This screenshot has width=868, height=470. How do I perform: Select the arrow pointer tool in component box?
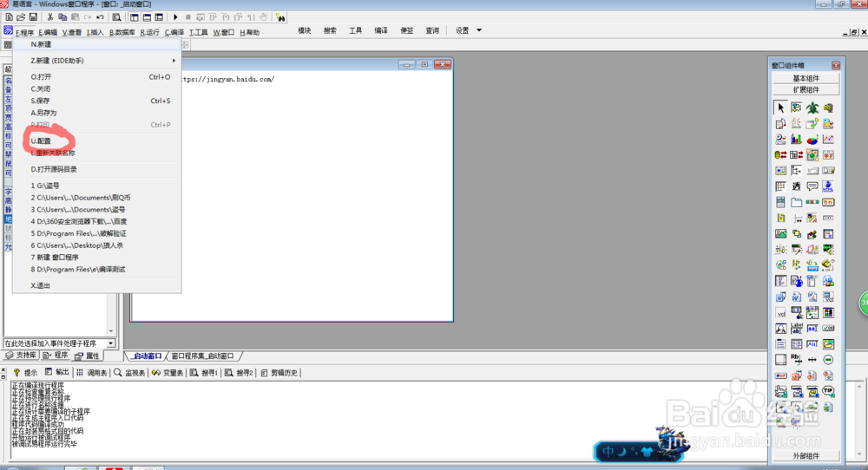pos(780,108)
